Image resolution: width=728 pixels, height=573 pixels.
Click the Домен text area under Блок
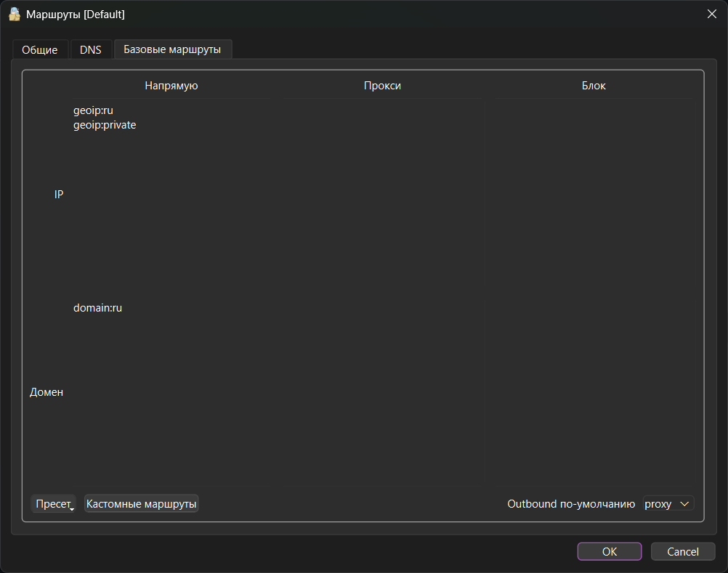[593, 392]
